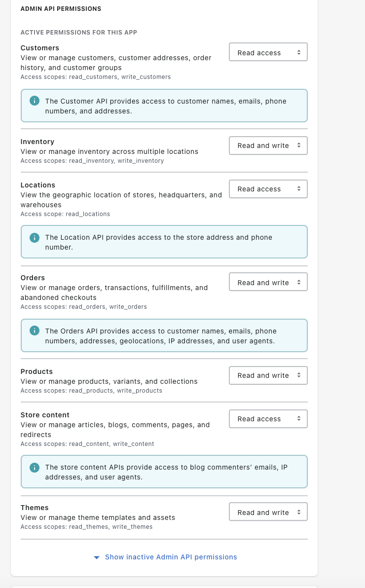The height and width of the screenshot is (588, 365).
Task: Open the Themes permission dropdown
Action: click(268, 513)
